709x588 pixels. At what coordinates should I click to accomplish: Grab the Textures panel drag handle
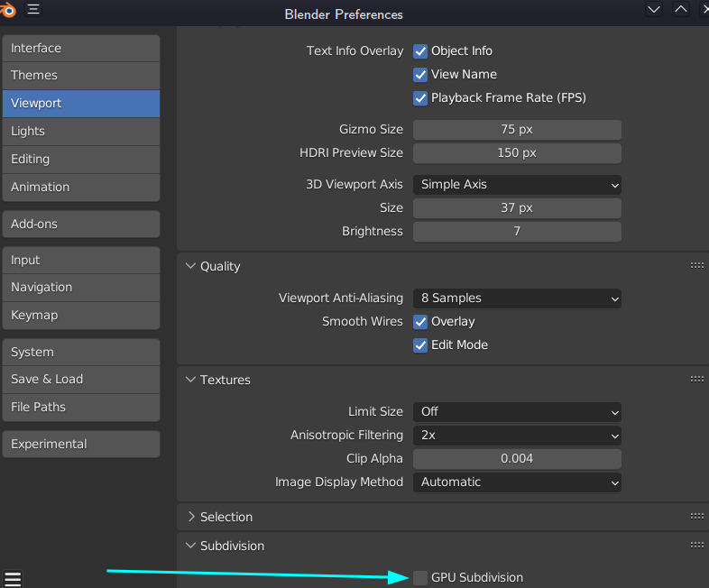[x=696, y=379]
